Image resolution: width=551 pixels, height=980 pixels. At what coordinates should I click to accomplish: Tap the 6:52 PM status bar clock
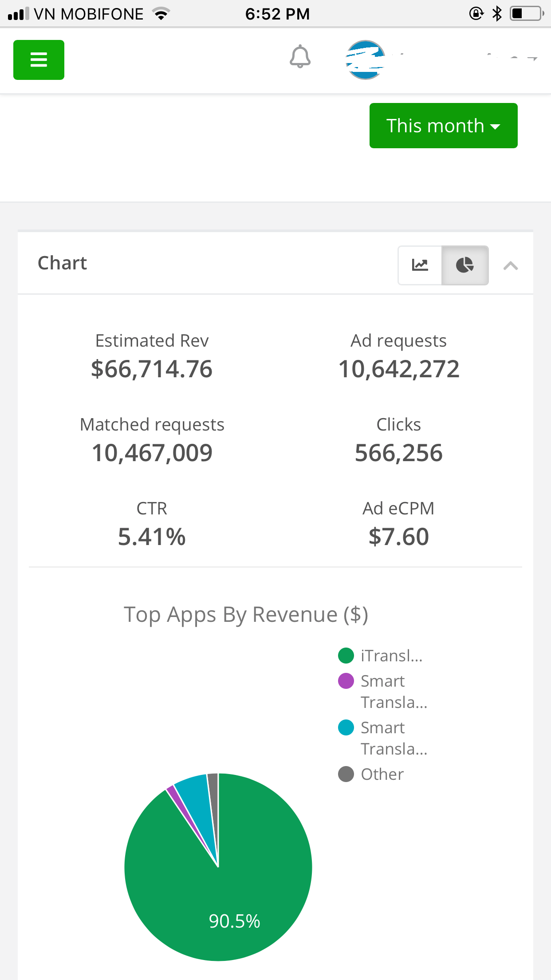277,14
